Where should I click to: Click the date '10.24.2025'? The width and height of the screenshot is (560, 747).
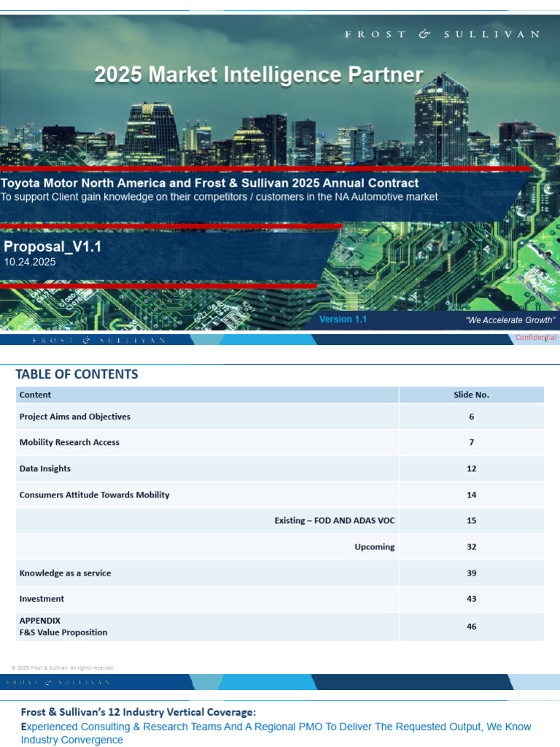(x=29, y=262)
